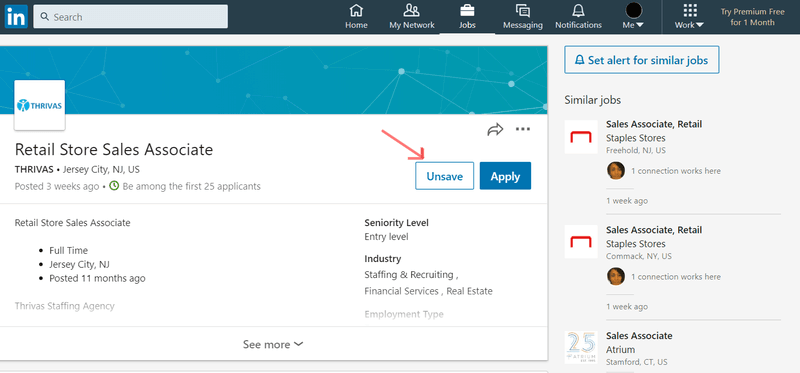Open the THRIVAS company name link
The image size is (800, 373).
coord(35,169)
